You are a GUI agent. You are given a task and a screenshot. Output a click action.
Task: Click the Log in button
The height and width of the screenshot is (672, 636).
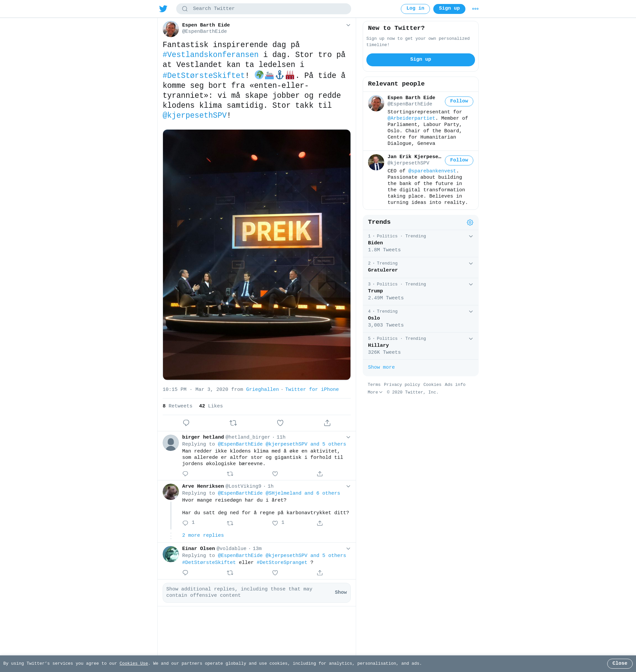pyautogui.click(x=415, y=9)
